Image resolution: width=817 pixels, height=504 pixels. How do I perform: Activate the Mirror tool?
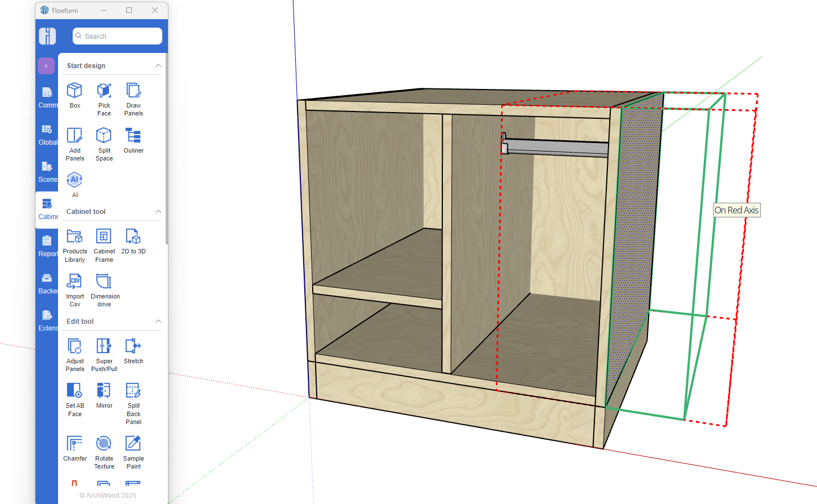(104, 395)
